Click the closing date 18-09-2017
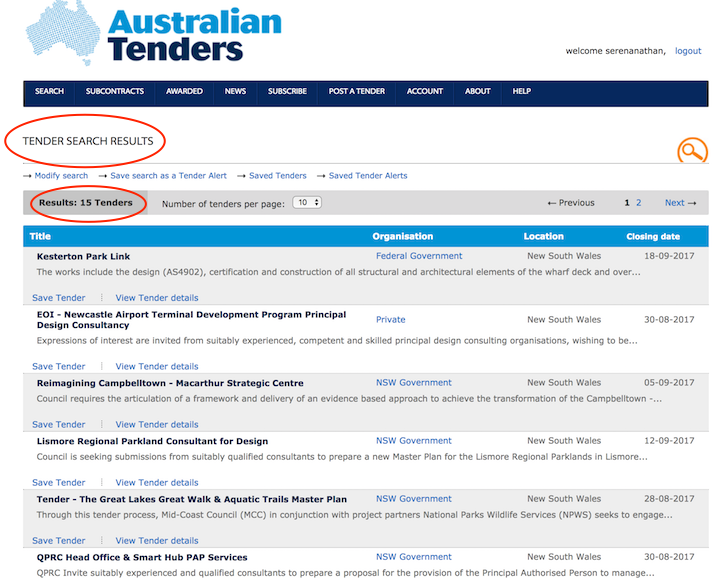 tap(669, 256)
